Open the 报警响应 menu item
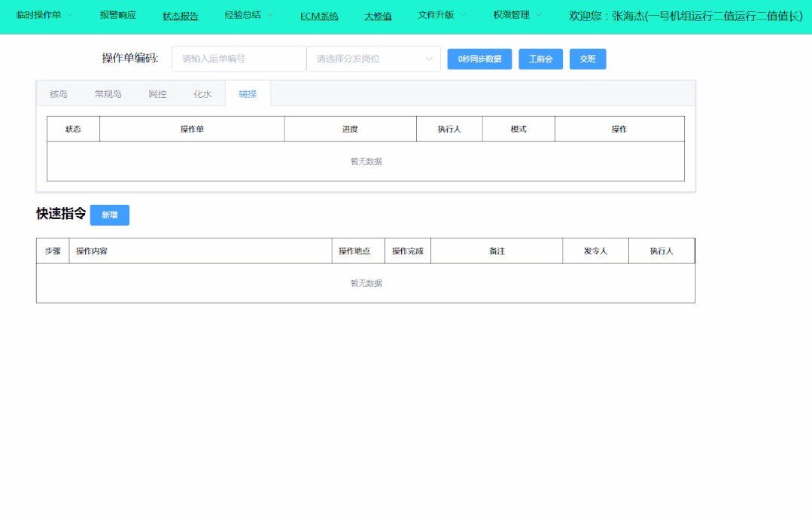Viewport: 812px width, 518px height. coord(118,15)
